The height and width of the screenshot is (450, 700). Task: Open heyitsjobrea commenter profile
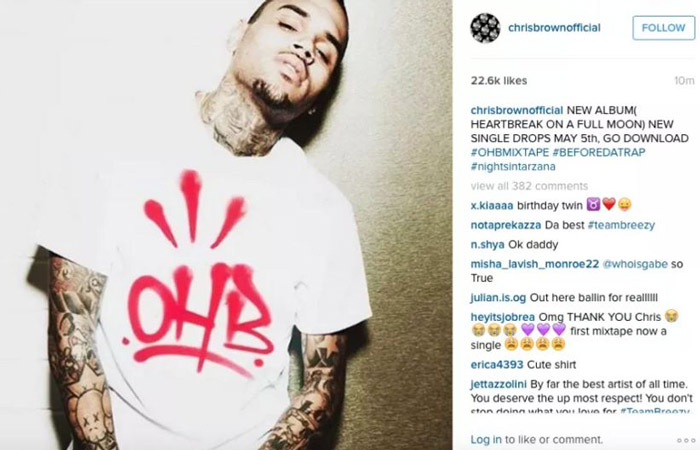coord(503,317)
